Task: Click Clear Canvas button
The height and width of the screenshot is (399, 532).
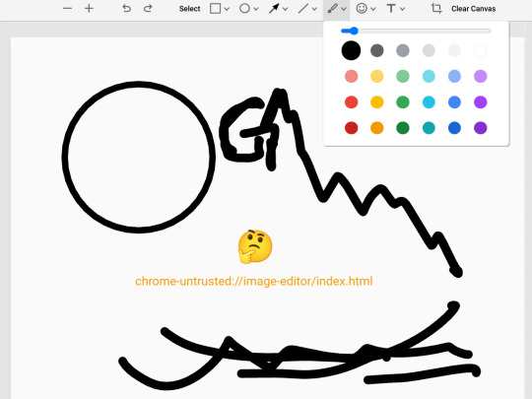Action: pyautogui.click(x=473, y=9)
